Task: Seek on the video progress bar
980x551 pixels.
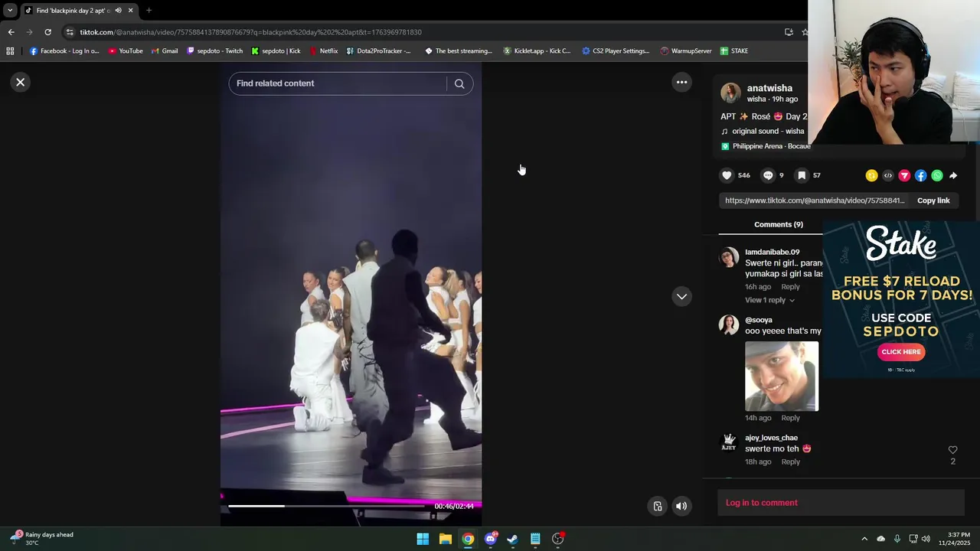Action: pos(326,506)
